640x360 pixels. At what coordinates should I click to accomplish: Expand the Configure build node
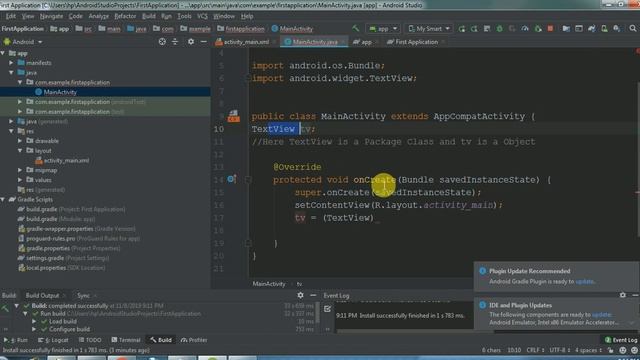click(34, 329)
